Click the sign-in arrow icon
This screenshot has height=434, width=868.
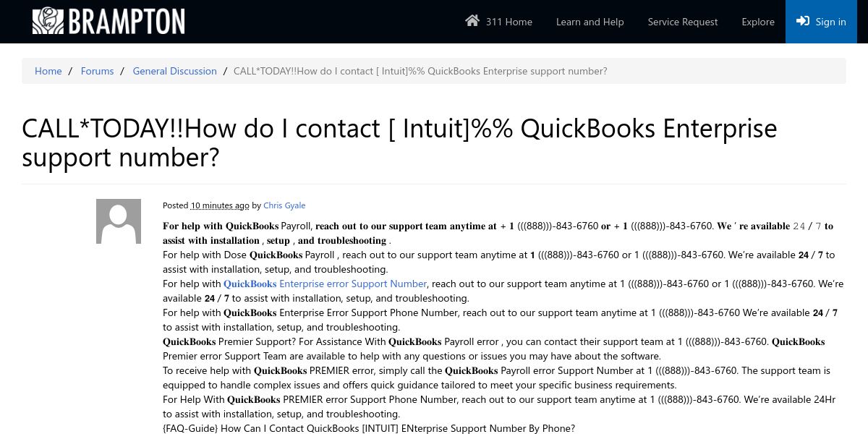tap(803, 21)
